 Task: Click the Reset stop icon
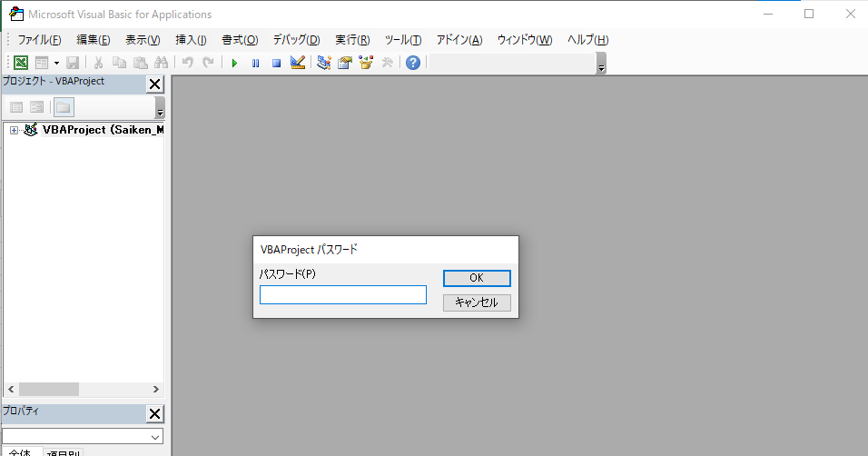click(276, 64)
